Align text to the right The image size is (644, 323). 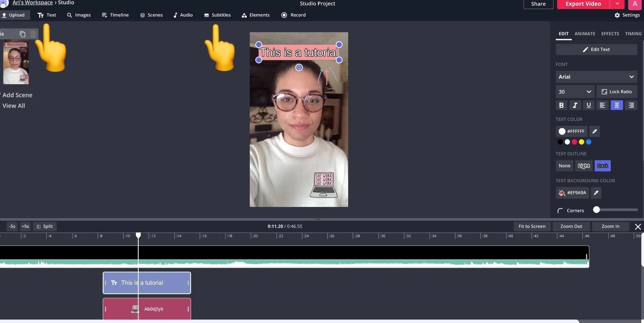(x=631, y=105)
